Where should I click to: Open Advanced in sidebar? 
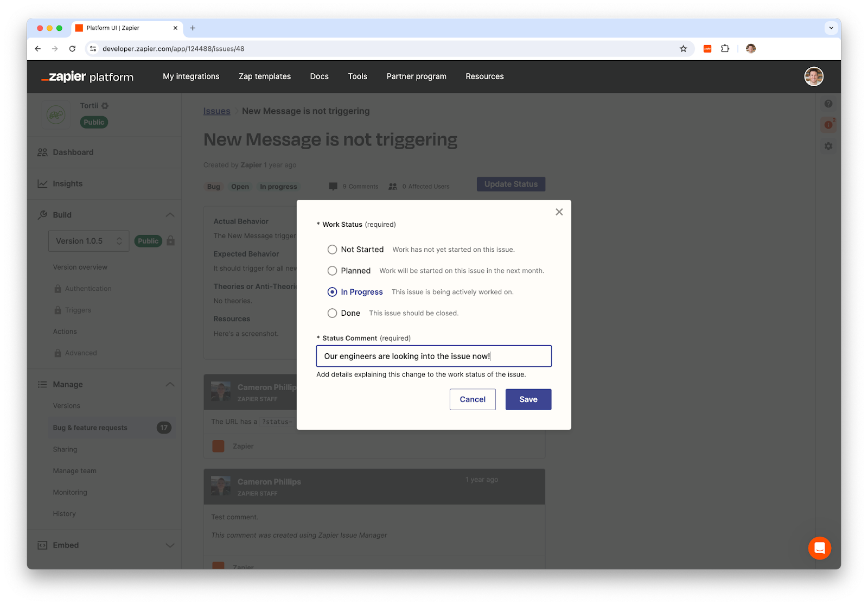pos(81,353)
